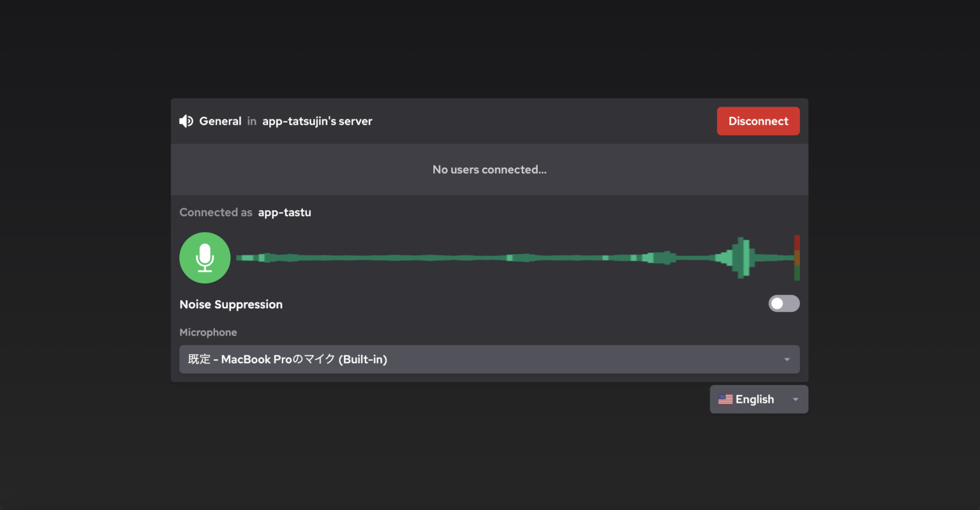
Task: Click the speaker icon in the channel header
Action: (x=186, y=121)
